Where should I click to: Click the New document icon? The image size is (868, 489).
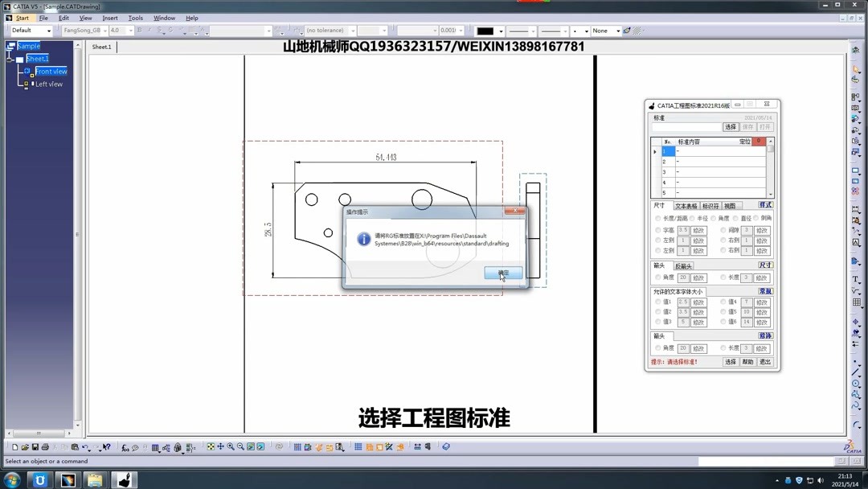pyautogui.click(x=15, y=446)
